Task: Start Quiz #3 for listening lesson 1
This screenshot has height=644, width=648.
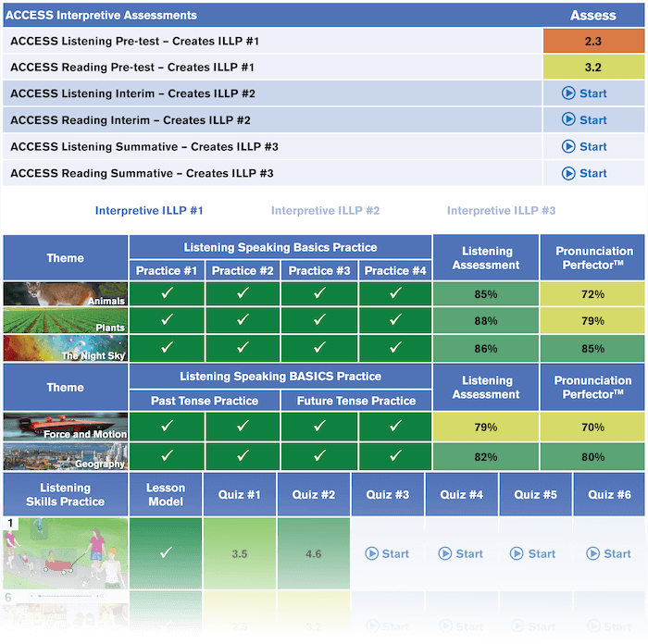Action: click(387, 553)
